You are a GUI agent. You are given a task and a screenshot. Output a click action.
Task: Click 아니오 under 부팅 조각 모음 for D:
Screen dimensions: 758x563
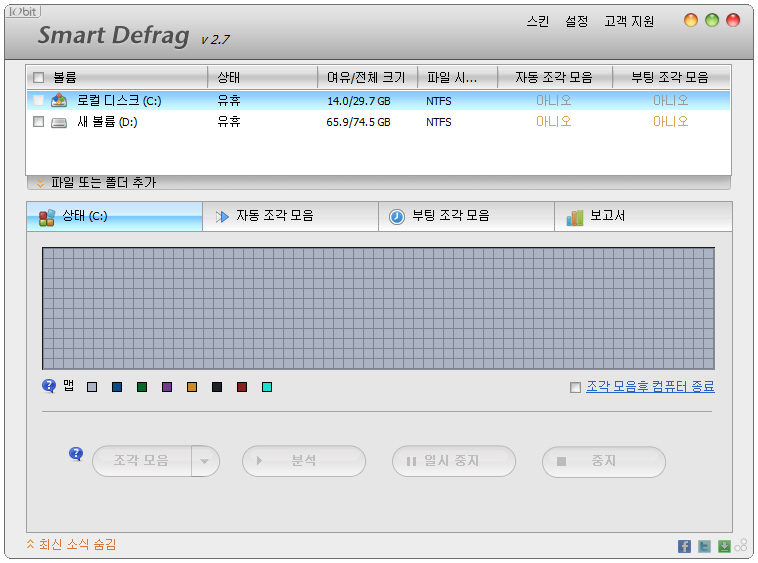671,121
